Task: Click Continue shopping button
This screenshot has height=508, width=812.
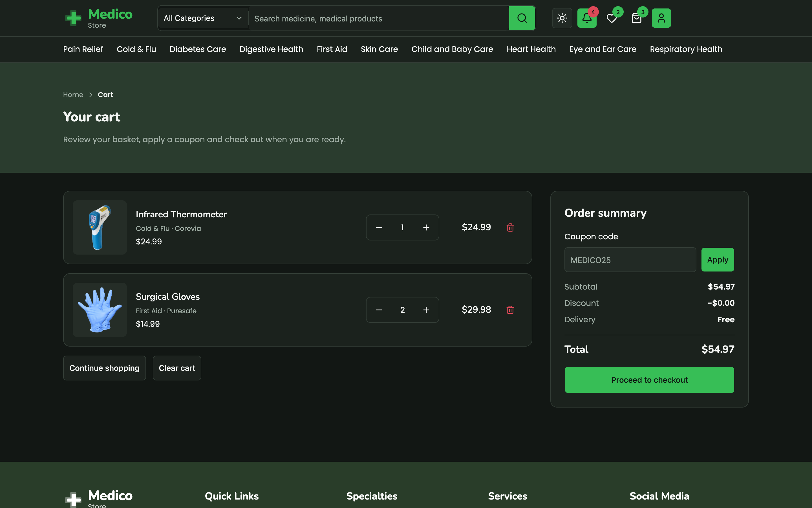Action: [x=104, y=368]
